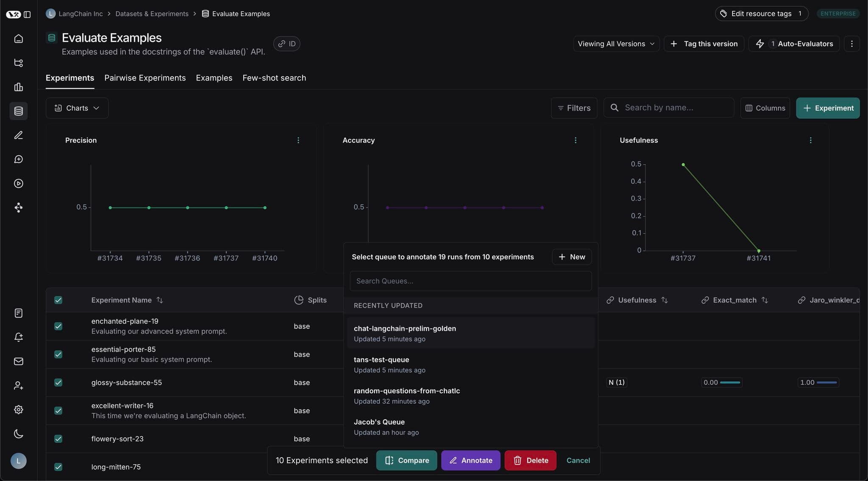Open the Usefulness chart's kebab menu

[811, 140]
